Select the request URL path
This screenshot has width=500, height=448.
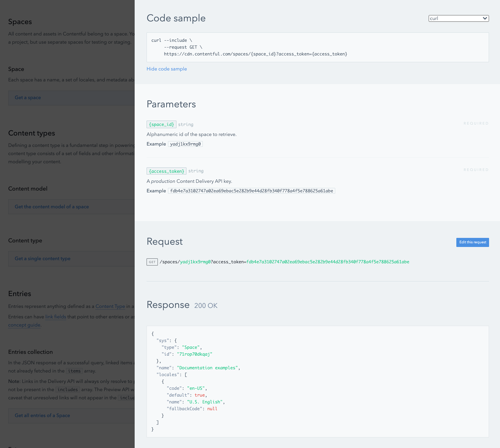(284, 262)
